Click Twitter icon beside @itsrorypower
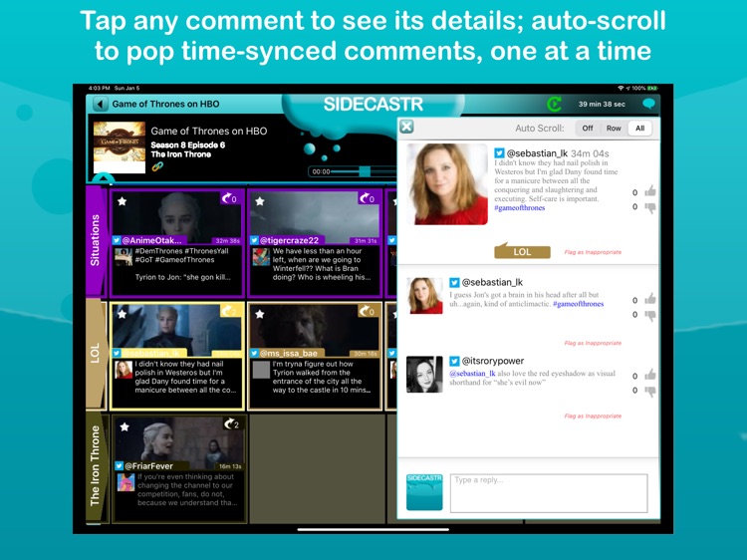747x560 pixels. 454,361
